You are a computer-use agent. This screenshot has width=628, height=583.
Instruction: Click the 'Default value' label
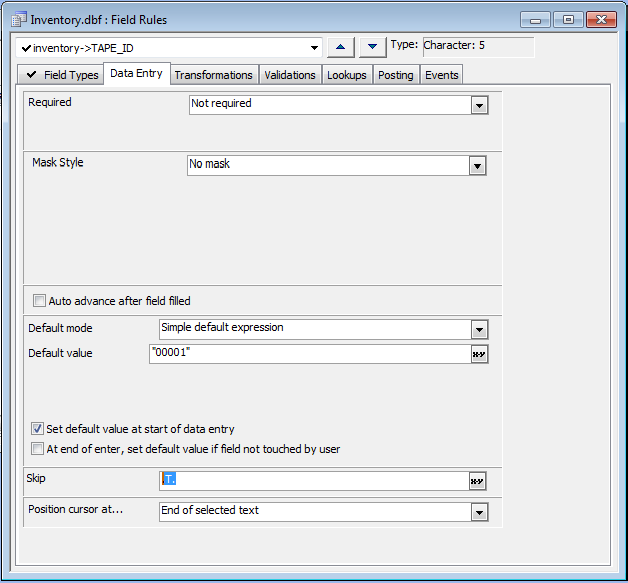(x=60, y=353)
